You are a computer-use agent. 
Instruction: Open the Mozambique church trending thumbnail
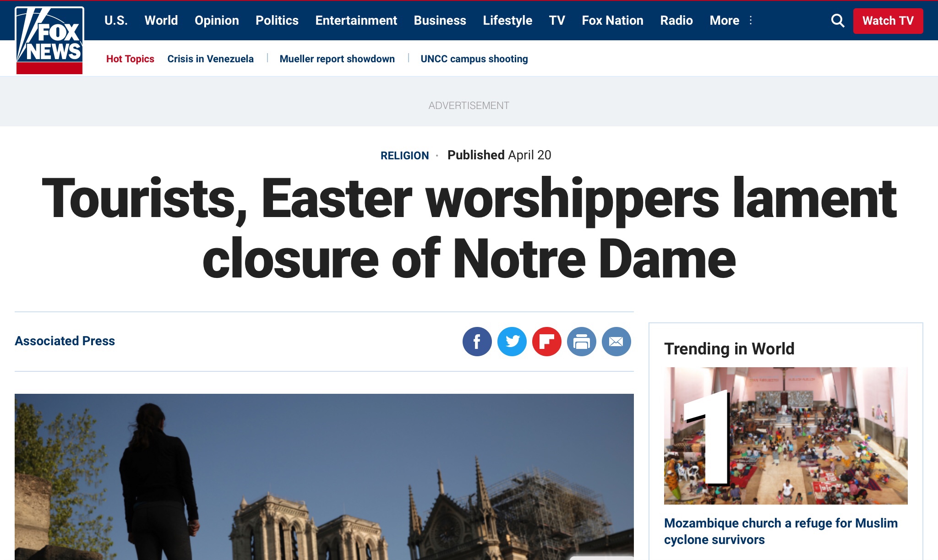[785, 435]
